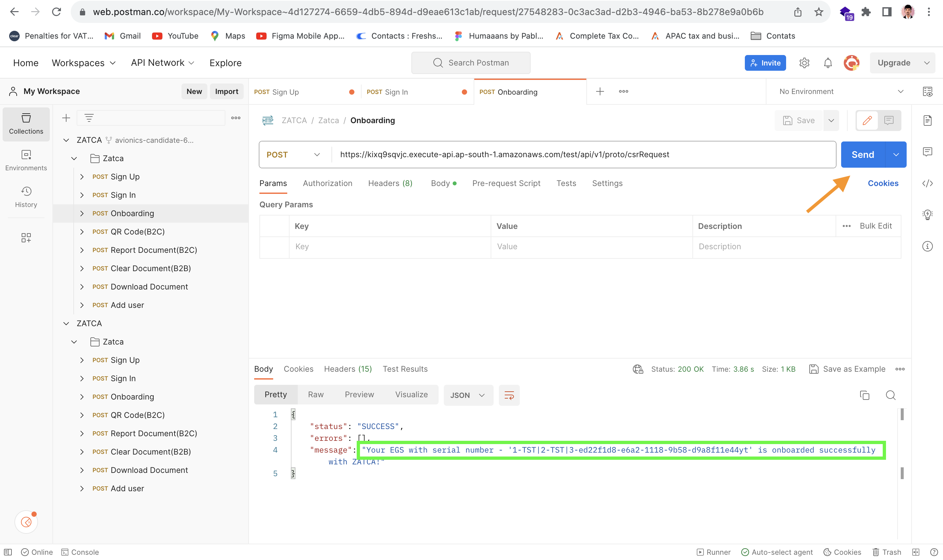This screenshot has height=560, width=943.
Task: Open the JSON response format dropdown
Action: [x=468, y=395]
